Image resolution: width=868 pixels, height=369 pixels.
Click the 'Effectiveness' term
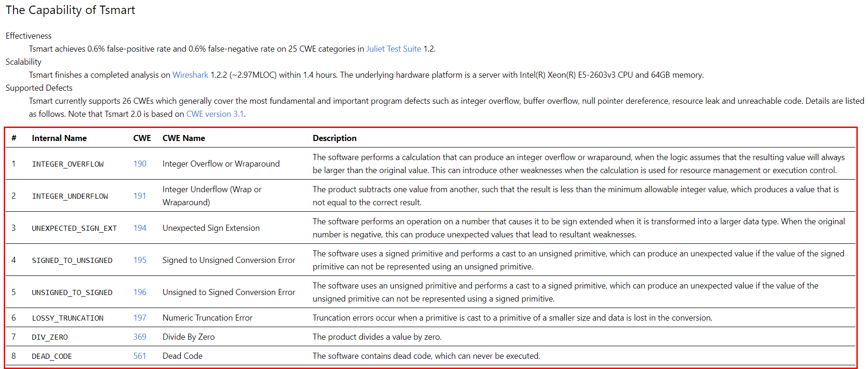click(x=28, y=36)
